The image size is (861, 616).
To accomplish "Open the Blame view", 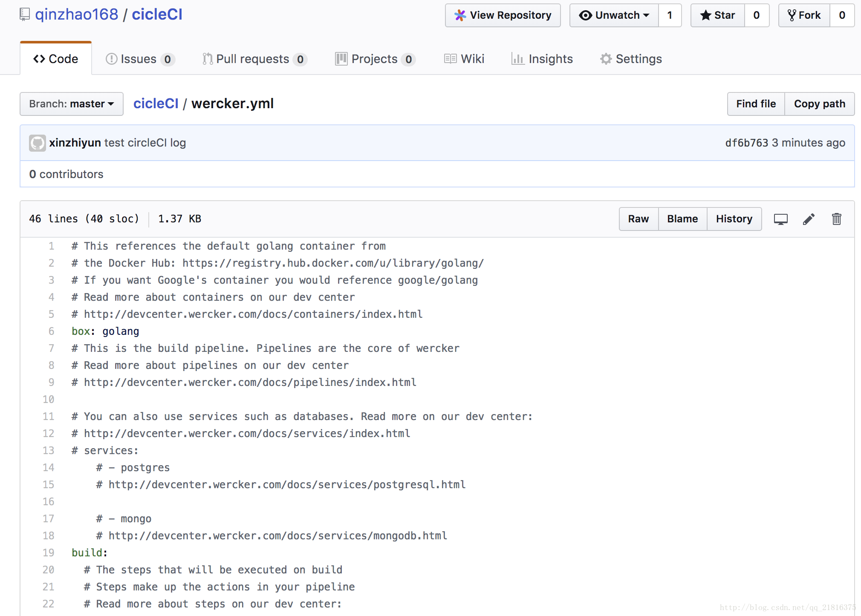I will [x=682, y=219].
